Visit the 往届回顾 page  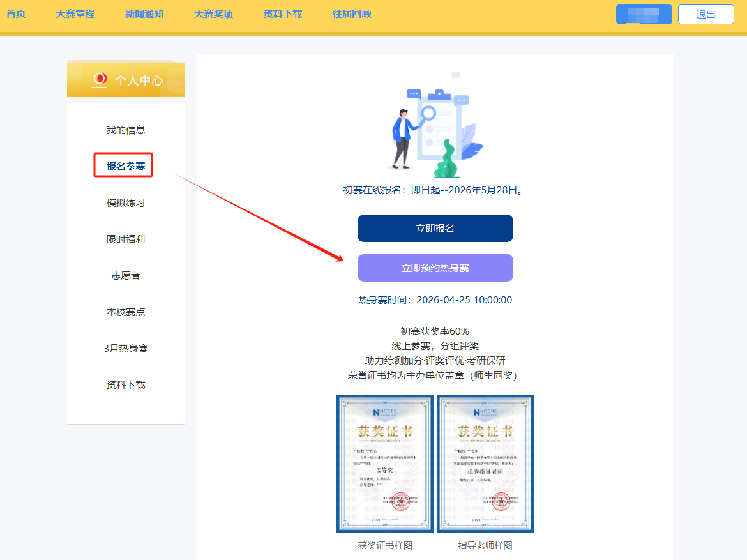coord(352,13)
